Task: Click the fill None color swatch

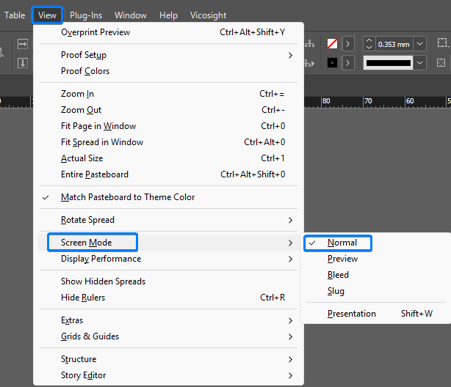Action: [x=332, y=44]
